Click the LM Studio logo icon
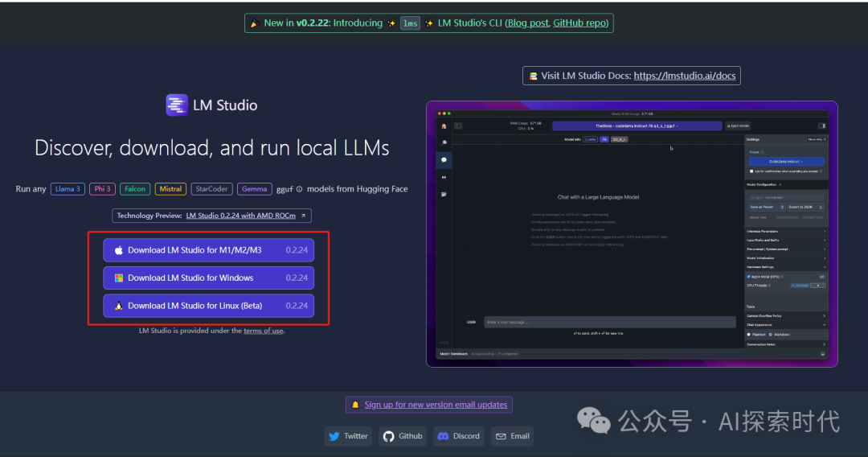Image resolution: width=868 pixels, height=457 pixels. click(177, 105)
